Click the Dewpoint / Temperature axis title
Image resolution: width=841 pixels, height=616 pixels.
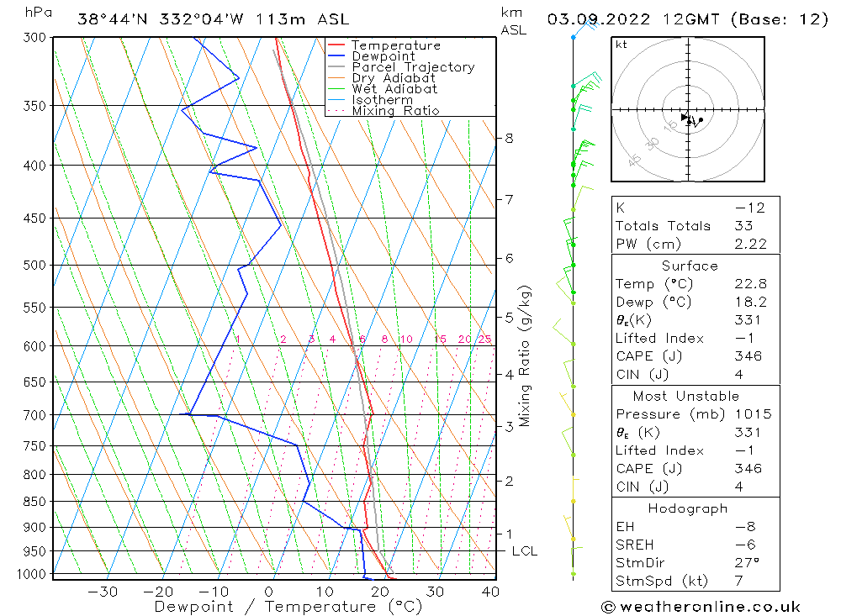(288, 607)
